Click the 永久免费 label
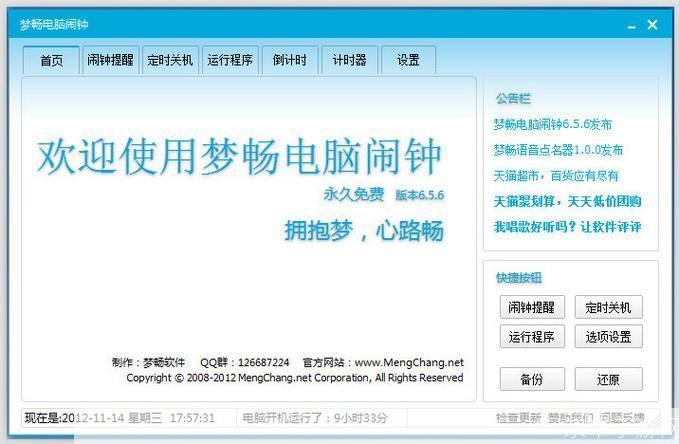This screenshot has height=444, width=679. (354, 194)
